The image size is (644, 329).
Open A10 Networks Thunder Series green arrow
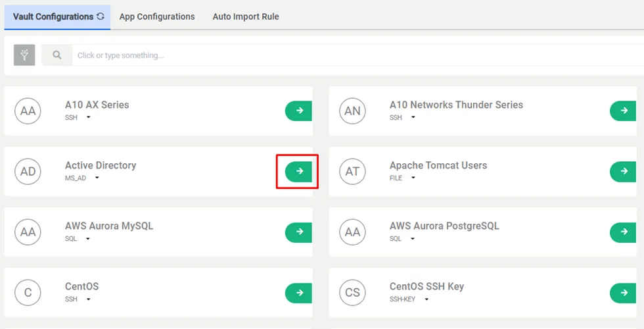623,111
